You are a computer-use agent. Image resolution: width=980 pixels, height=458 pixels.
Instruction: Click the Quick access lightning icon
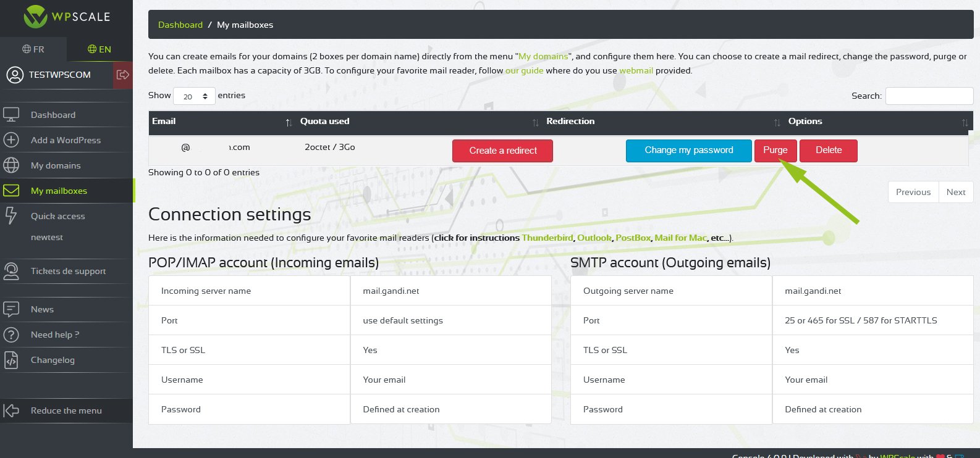click(x=11, y=215)
